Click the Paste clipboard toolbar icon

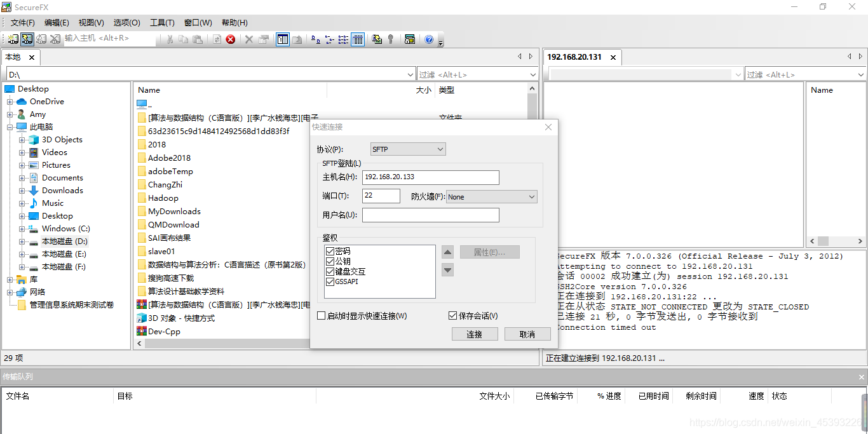tap(198, 39)
